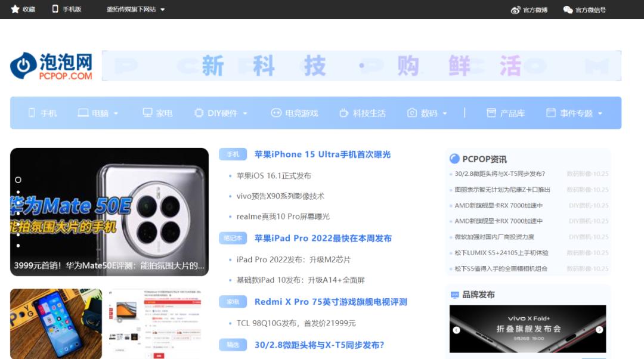Viewport: 644px width, 359px height.
Task: Click the camera icon beside 数码
Action: pyautogui.click(x=412, y=113)
